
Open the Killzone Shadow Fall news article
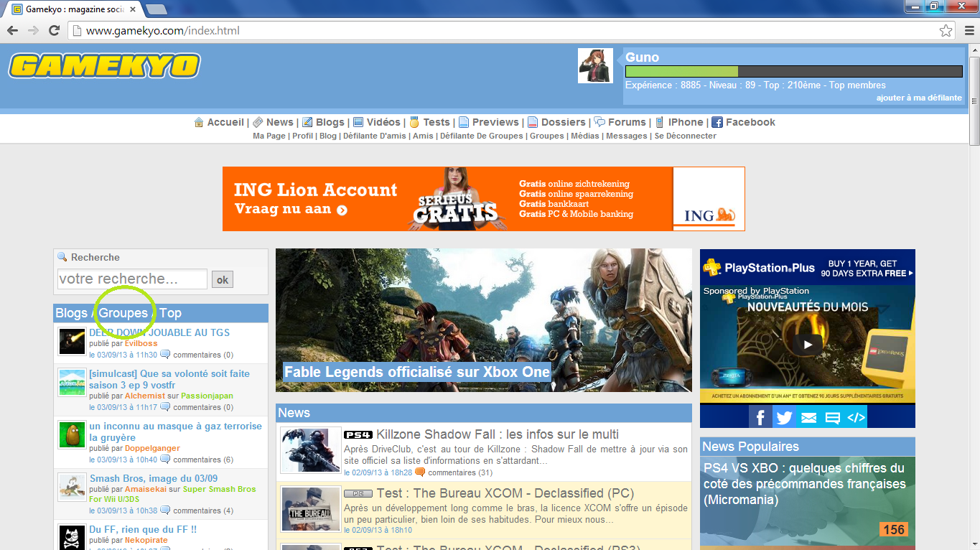pos(497,434)
